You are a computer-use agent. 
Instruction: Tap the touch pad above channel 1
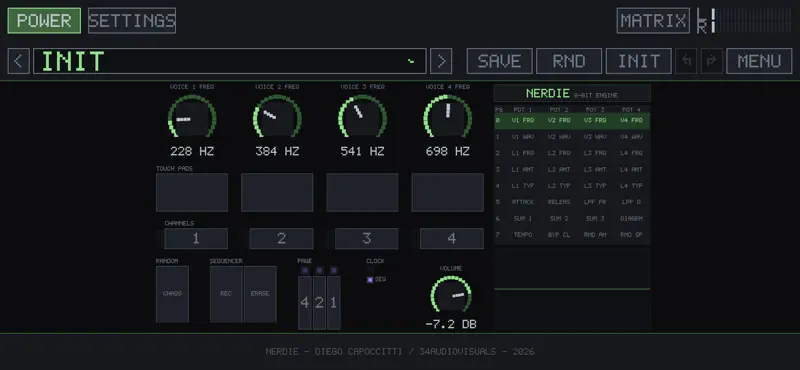[192, 192]
